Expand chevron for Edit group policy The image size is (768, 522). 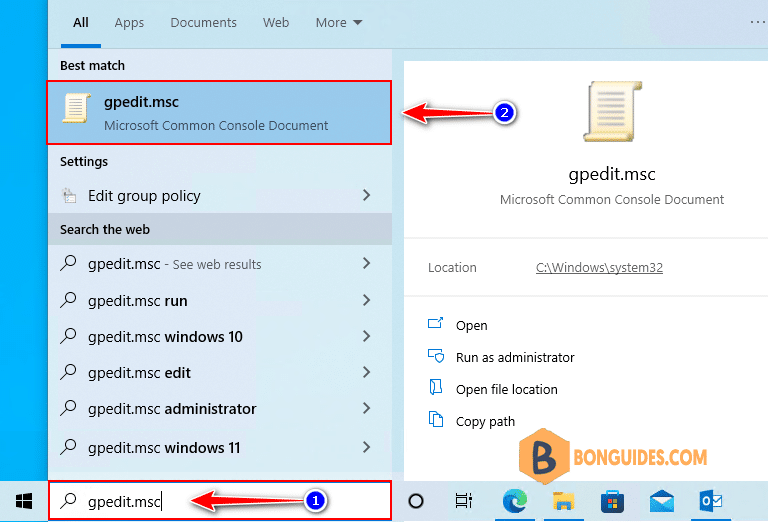coord(366,195)
